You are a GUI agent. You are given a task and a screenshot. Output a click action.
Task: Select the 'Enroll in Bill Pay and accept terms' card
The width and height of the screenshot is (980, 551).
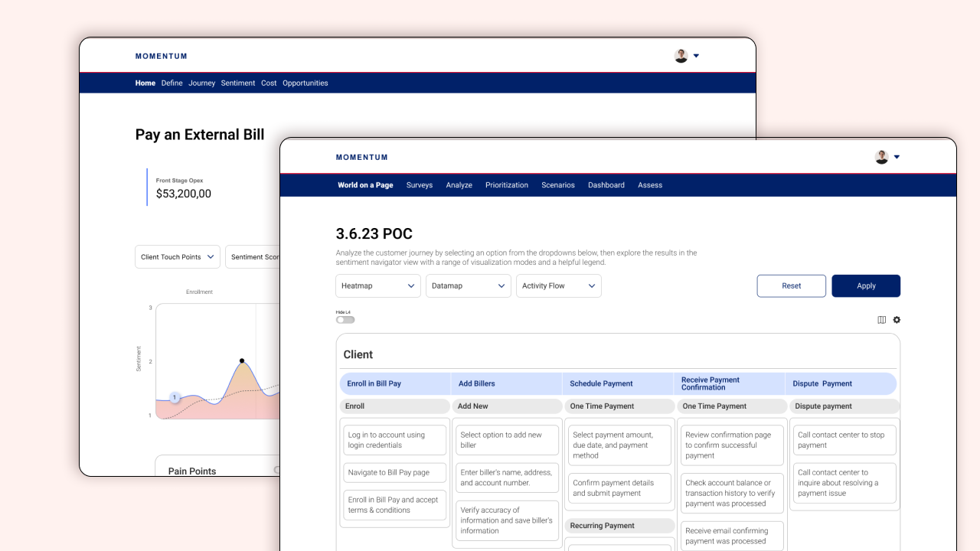[395, 505]
